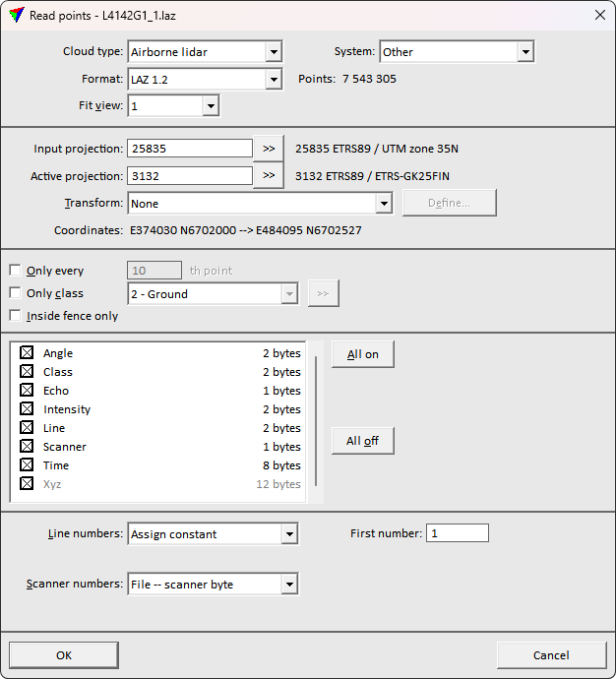Click the '12 bytes' size of Xyz
Screen dimensions: 616x679
tap(278, 484)
